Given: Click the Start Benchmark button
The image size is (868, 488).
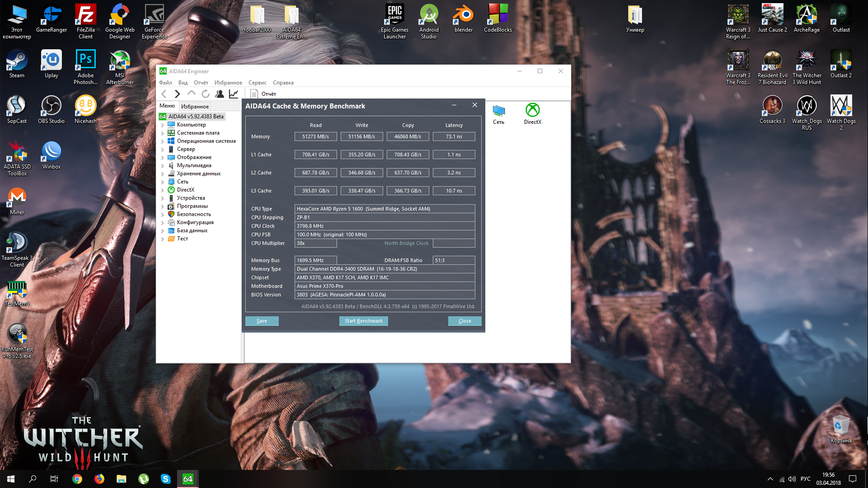Looking at the screenshot, I should tap(363, 321).
